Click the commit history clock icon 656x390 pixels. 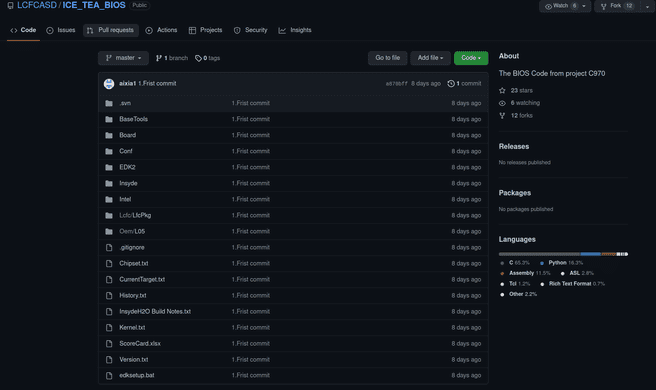point(451,84)
